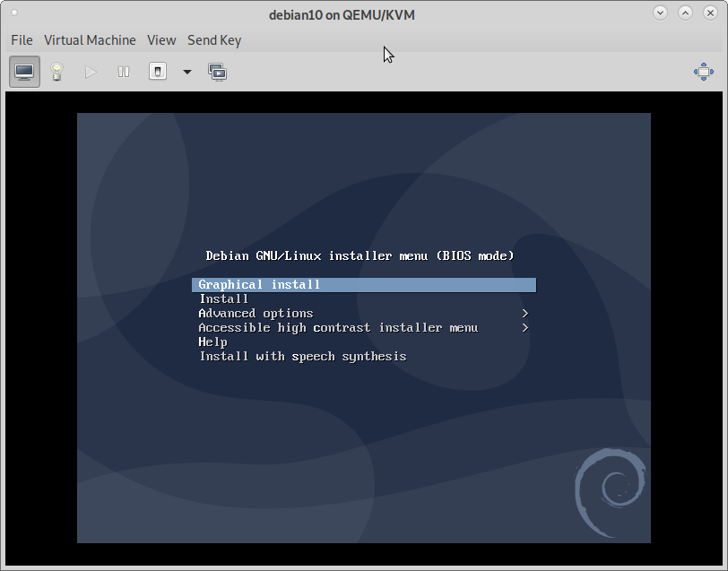Expand Accessible high contrast installer menu

(524, 328)
